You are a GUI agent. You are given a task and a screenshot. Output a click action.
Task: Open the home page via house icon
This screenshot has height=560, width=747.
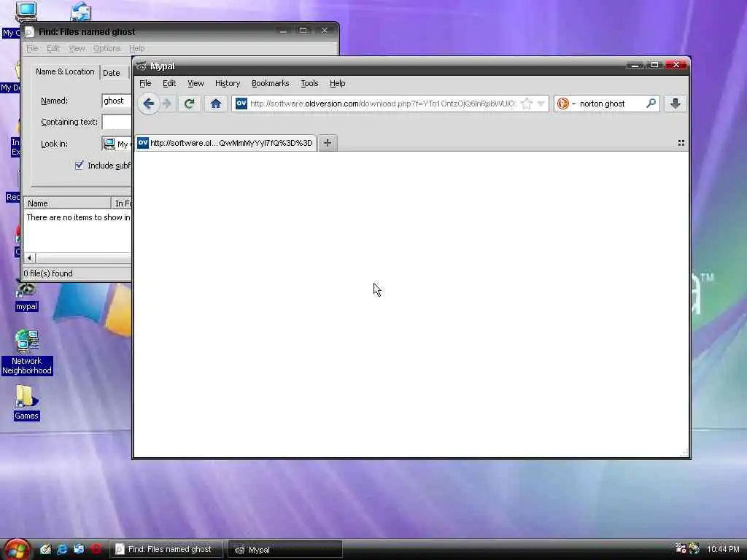(216, 104)
